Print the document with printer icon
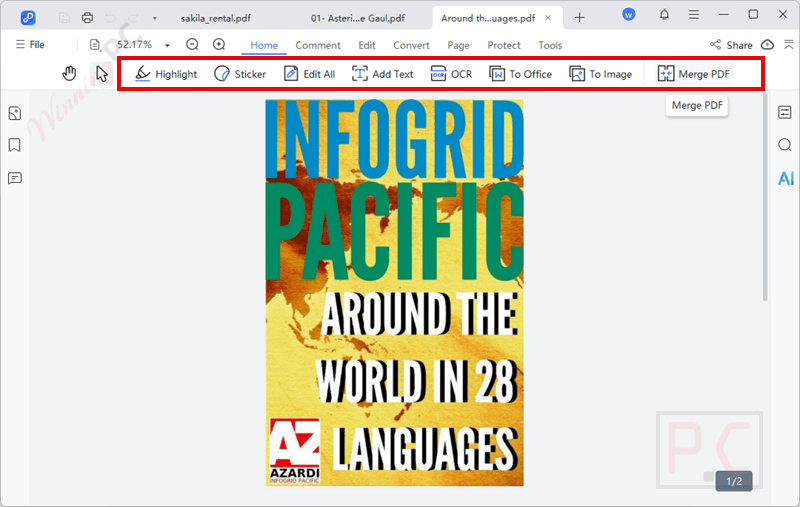This screenshot has width=800, height=507. pos(88,18)
